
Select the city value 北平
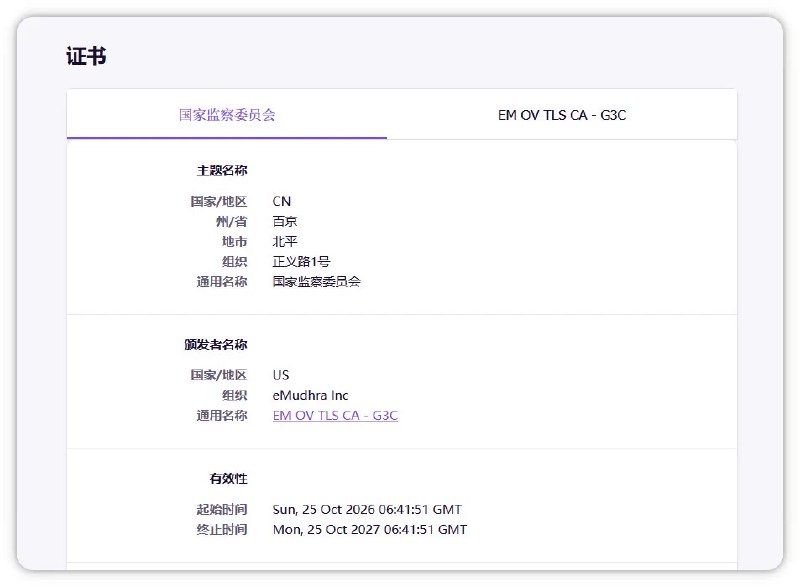click(x=285, y=241)
